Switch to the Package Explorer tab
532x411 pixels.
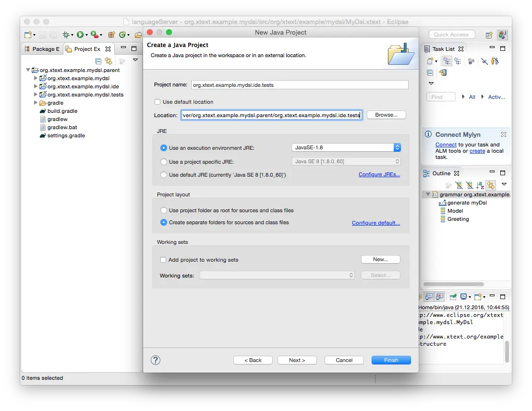click(x=42, y=49)
